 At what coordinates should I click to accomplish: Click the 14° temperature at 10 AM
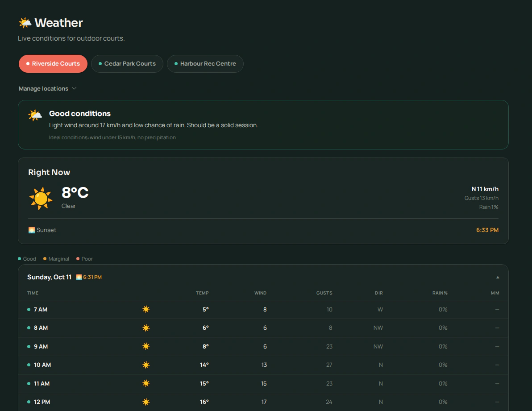pos(204,365)
